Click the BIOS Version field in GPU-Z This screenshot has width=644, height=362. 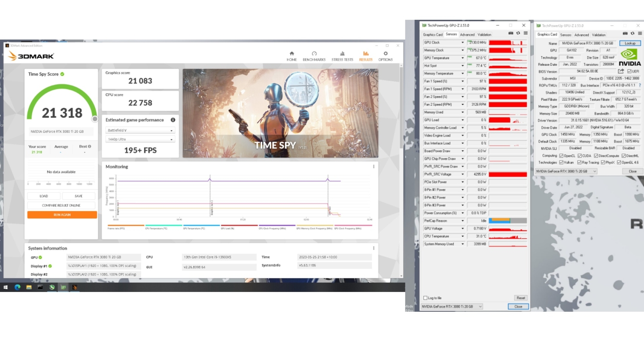(587, 71)
